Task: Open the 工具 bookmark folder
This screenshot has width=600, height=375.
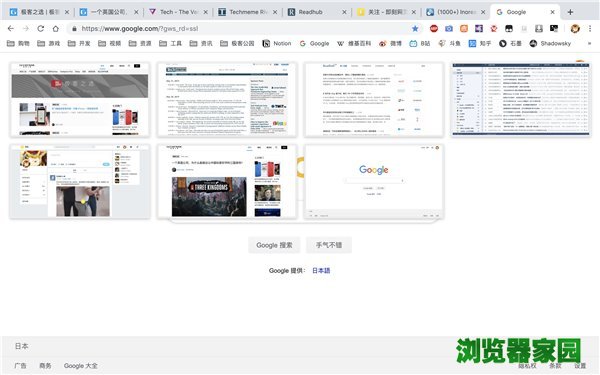Action: pos(171,44)
